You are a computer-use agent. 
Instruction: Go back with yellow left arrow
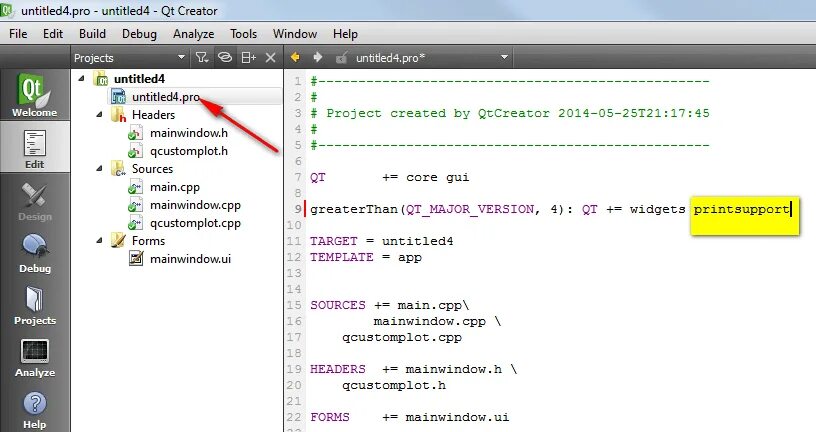tap(295, 57)
